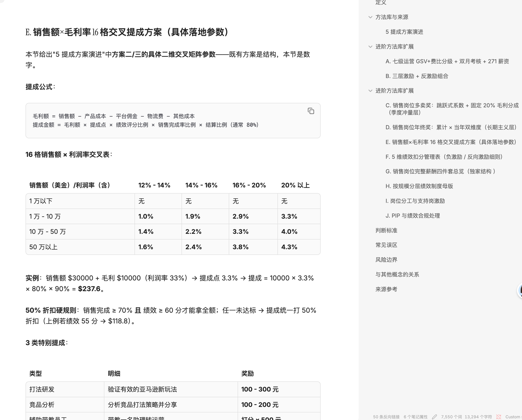
Task: Select 风险边界 in the outline
Action: 386,260
